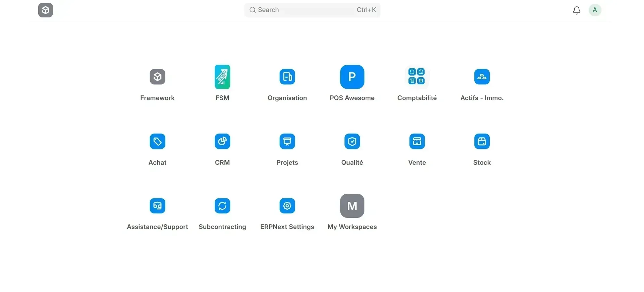644x292 pixels.
Task: Open the Stock module icon
Action: [x=482, y=141]
